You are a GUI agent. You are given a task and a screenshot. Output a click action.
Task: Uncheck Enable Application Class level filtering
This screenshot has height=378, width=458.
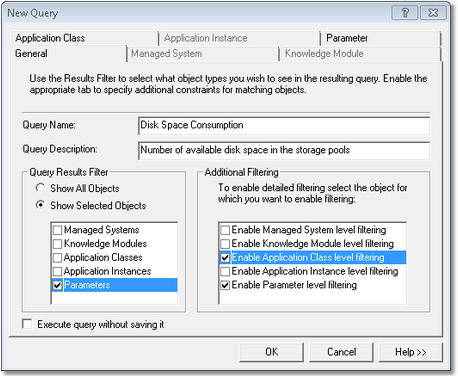[225, 258]
